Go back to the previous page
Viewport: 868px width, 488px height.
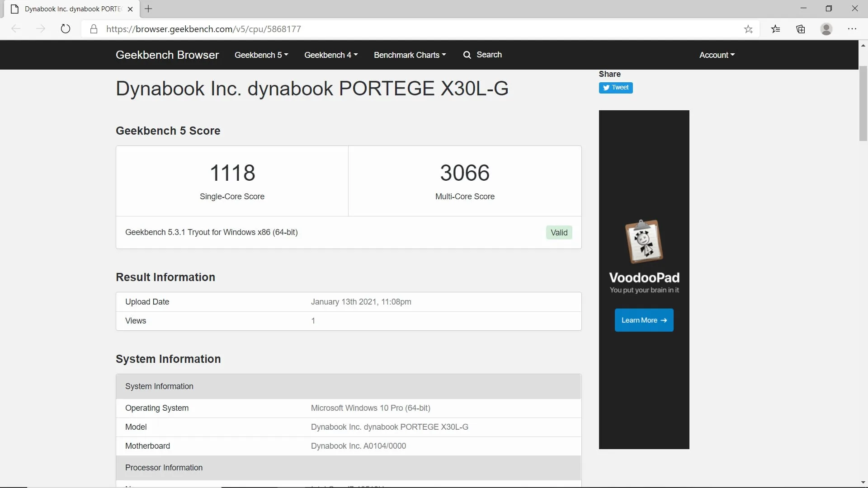point(16,29)
